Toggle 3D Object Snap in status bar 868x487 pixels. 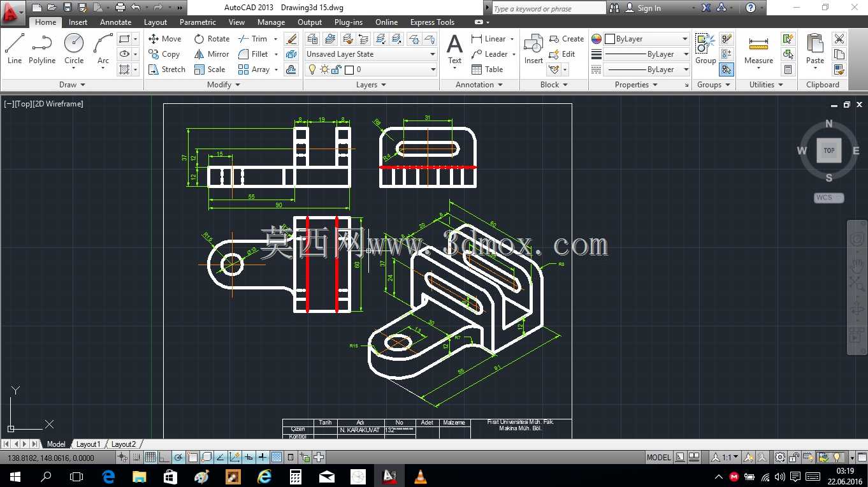tap(206, 457)
